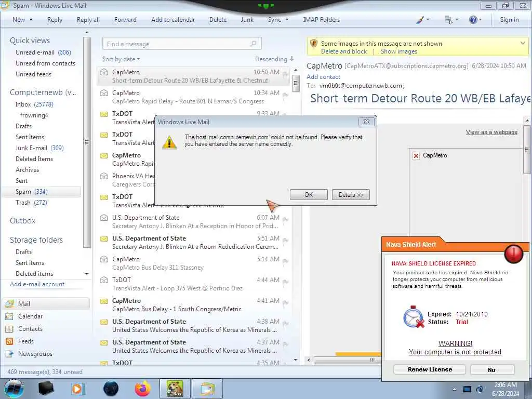This screenshot has height=399, width=532.
Task: Open CapMetro 10:34 AM Rapid Delay message
Action: tap(193, 97)
